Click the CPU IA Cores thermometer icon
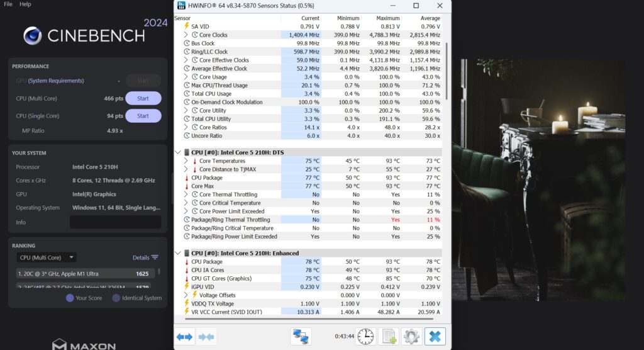Screen dimensions: 644x350 pos(186,270)
